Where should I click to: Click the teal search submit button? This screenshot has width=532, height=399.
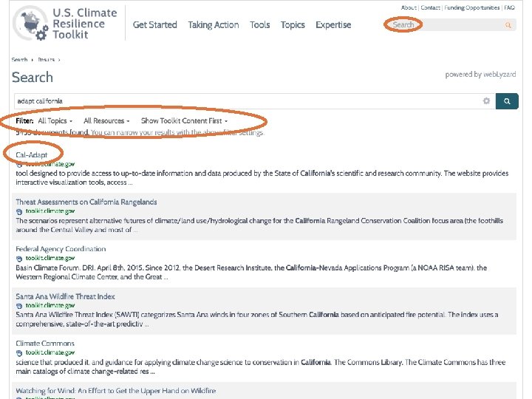pos(507,101)
